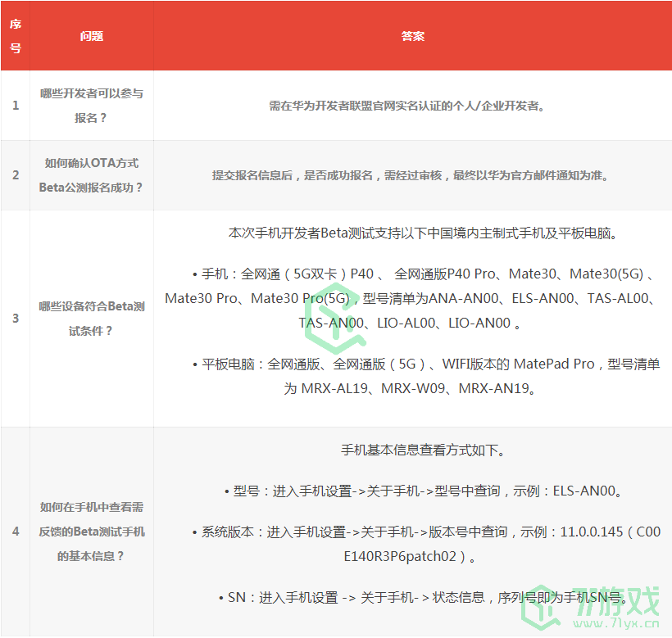Viewport: 672px width, 638px height.
Task: Click row number 2 cell
Action: [15, 175]
